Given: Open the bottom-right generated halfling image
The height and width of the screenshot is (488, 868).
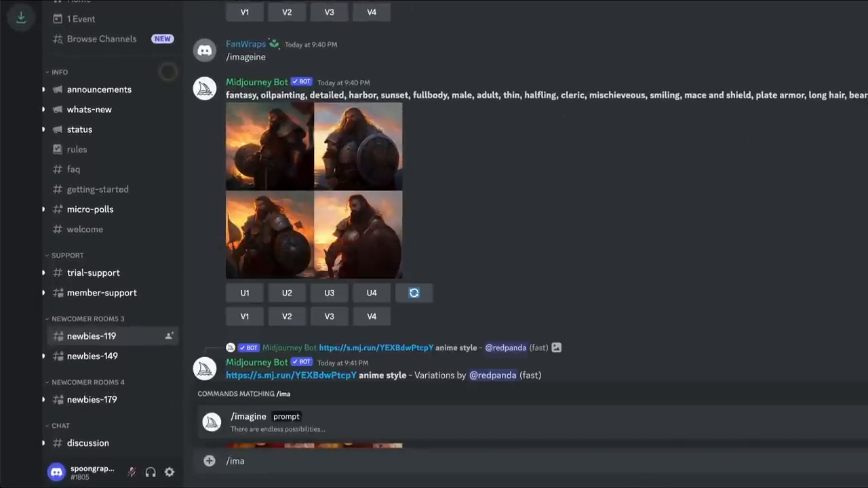Looking at the screenshot, I should click(x=358, y=235).
